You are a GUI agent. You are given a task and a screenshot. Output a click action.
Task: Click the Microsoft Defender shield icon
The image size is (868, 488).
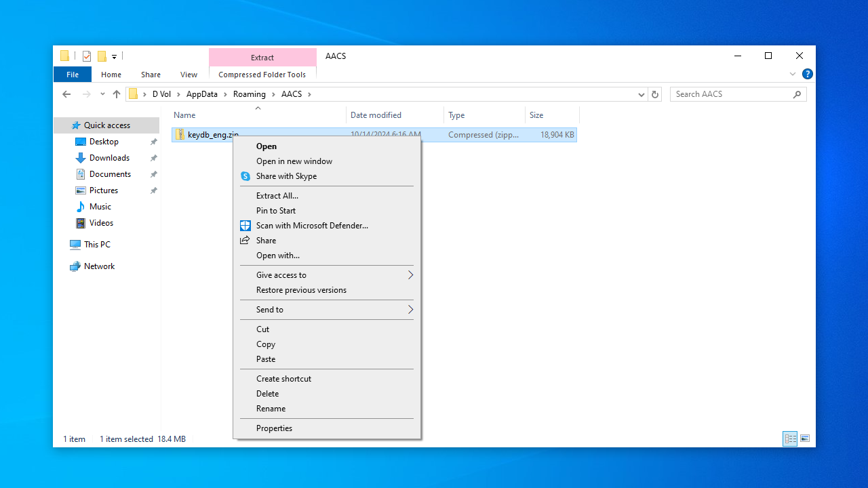pyautogui.click(x=245, y=226)
